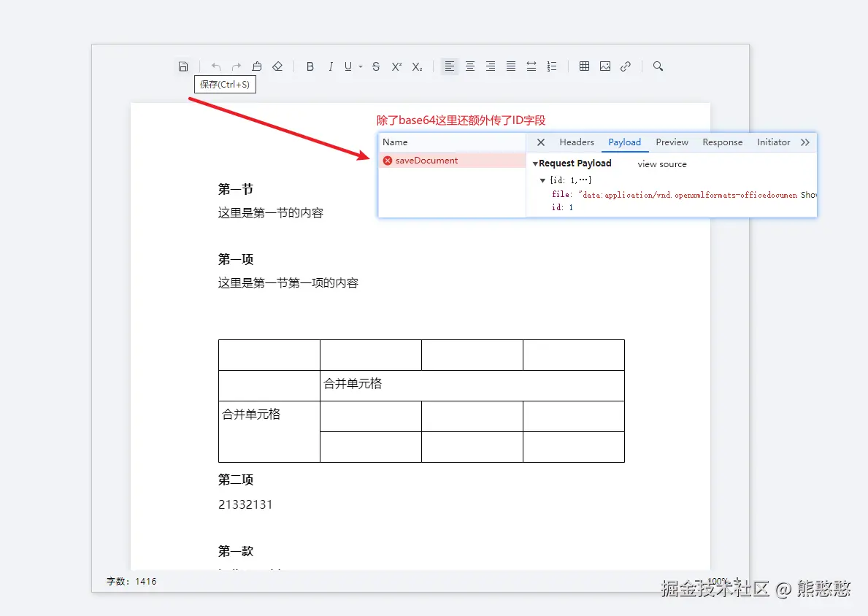Click the file payload value string

tap(687, 195)
